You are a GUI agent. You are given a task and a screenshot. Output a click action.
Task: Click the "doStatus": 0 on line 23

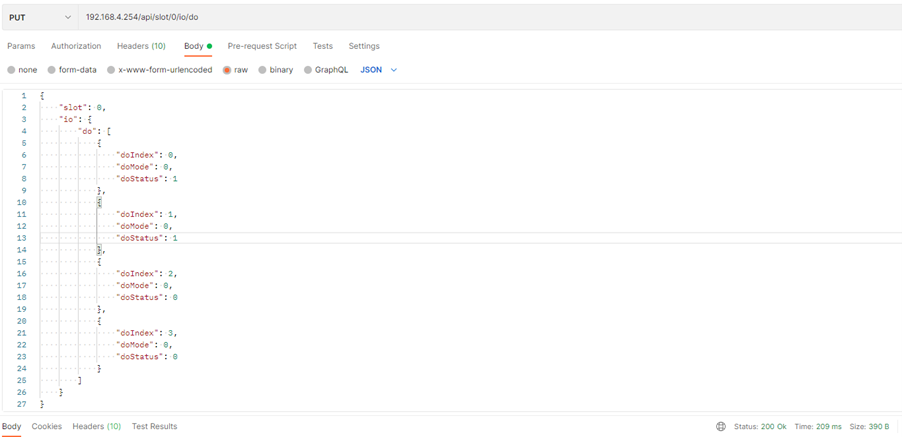pos(147,357)
